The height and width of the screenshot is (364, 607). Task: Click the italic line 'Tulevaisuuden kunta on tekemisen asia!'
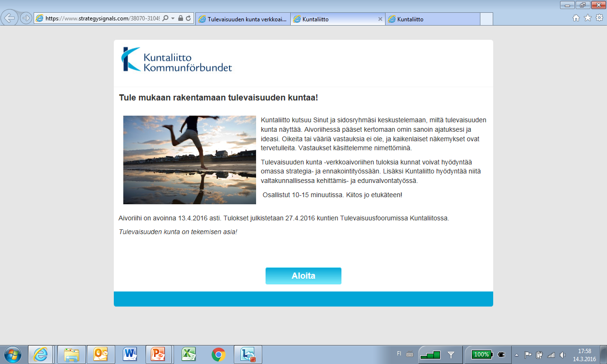coord(178,232)
